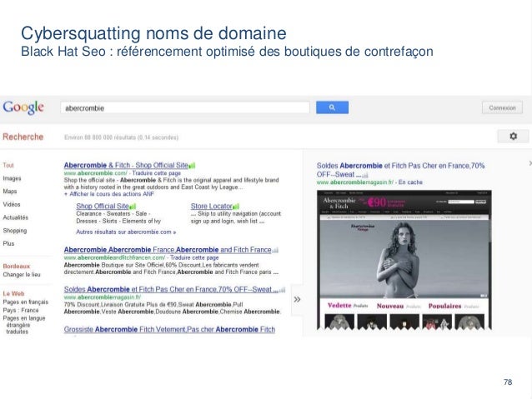Close the preview panel with the X
The width and height of the screenshot is (532, 399).
(x=530, y=163)
